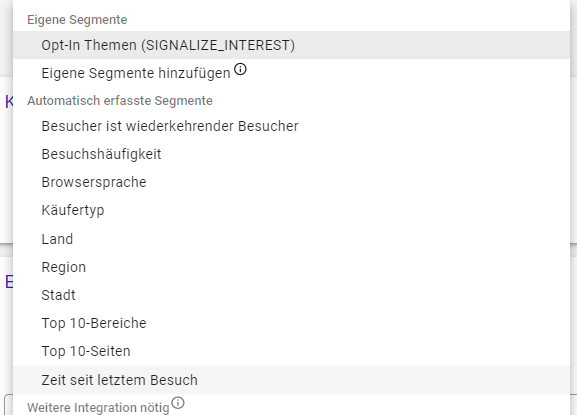This screenshot has height=415, width=577.
Task: Select Top 10-Seiten entry
Action: click(291, 351)
